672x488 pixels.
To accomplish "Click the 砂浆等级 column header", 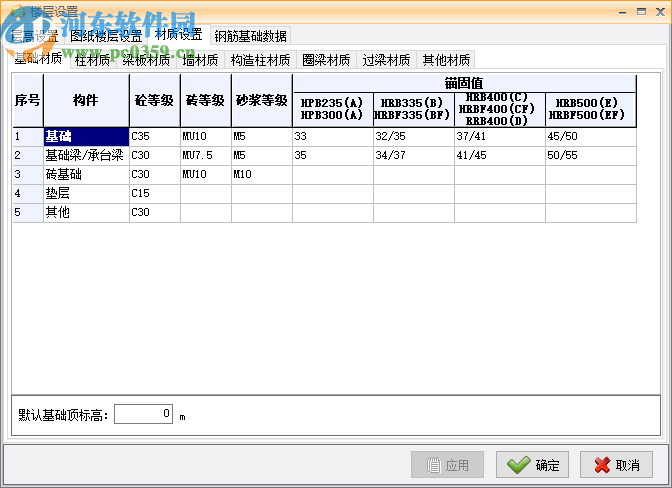I will [262, 100].
